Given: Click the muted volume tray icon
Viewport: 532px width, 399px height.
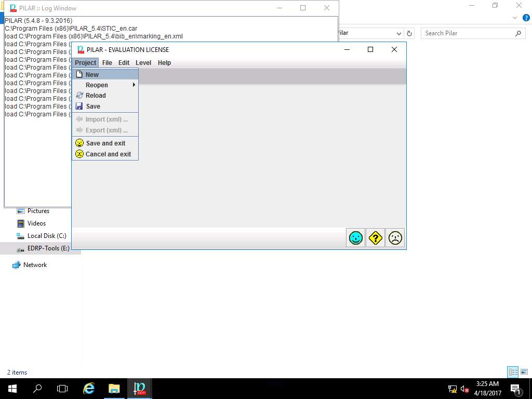Looking at the screenshot, I should [464, 389].
